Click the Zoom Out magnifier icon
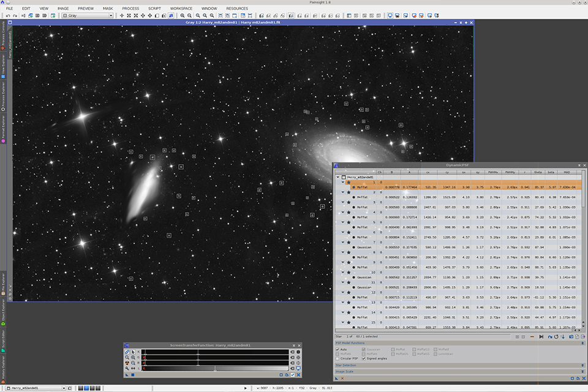Screen dimensions: 588x392 (189, 16)
